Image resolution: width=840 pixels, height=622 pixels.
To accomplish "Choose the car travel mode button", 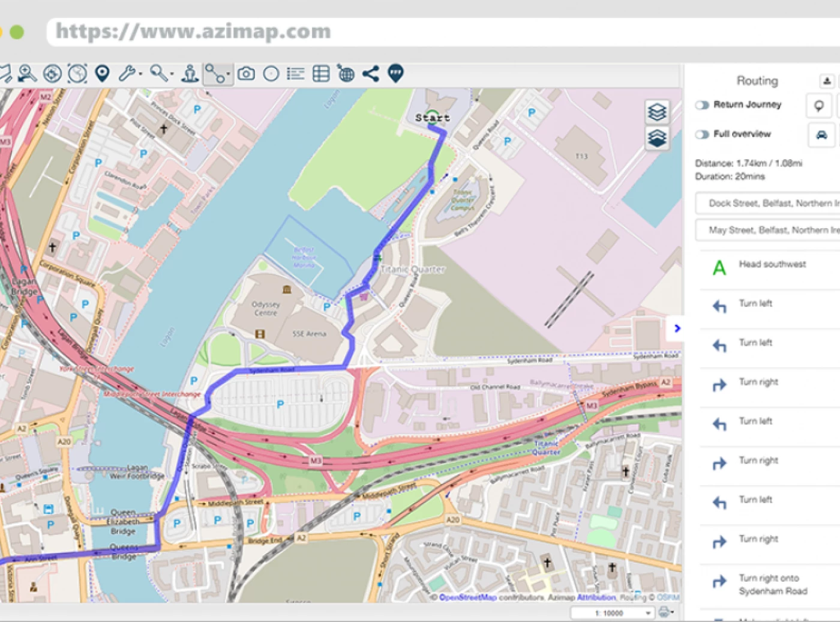I will point(821,134).
